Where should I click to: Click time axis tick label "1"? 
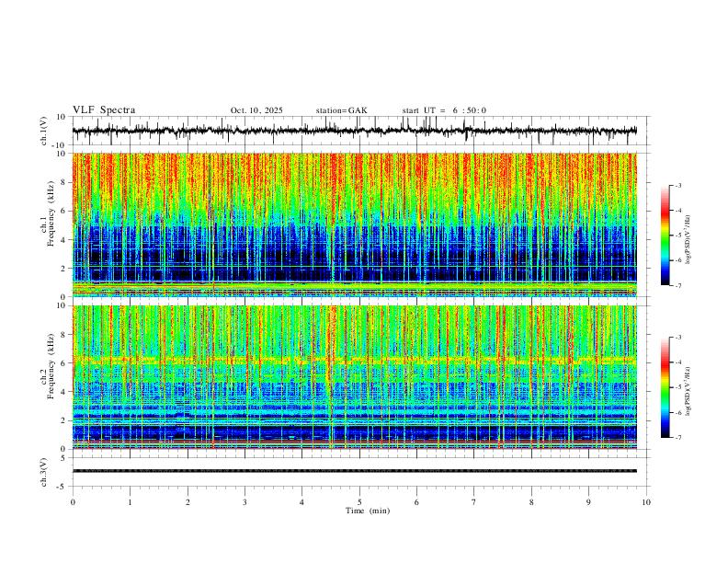[130, 502]
